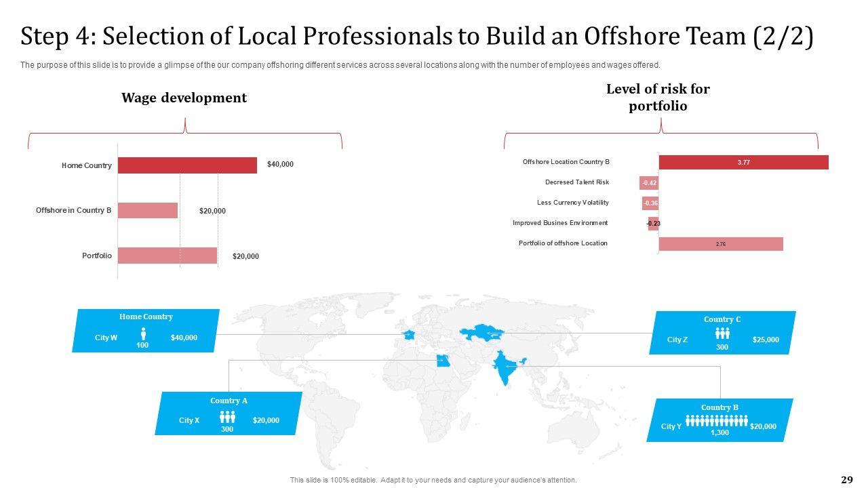This screenshot has width=868, height=488.
Task: Select the slide title text Step 4
Action: tap(416, 37)
